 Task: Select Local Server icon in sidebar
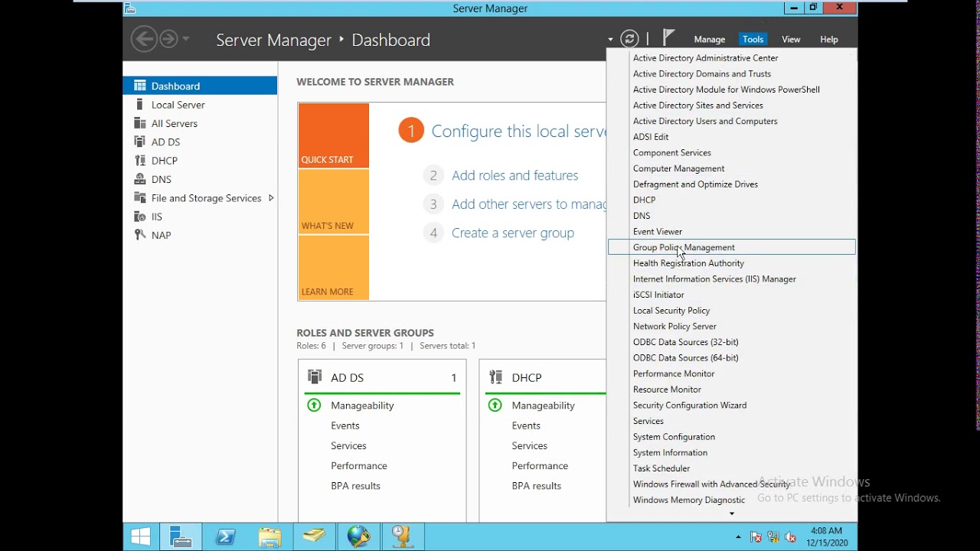point(139,104)
